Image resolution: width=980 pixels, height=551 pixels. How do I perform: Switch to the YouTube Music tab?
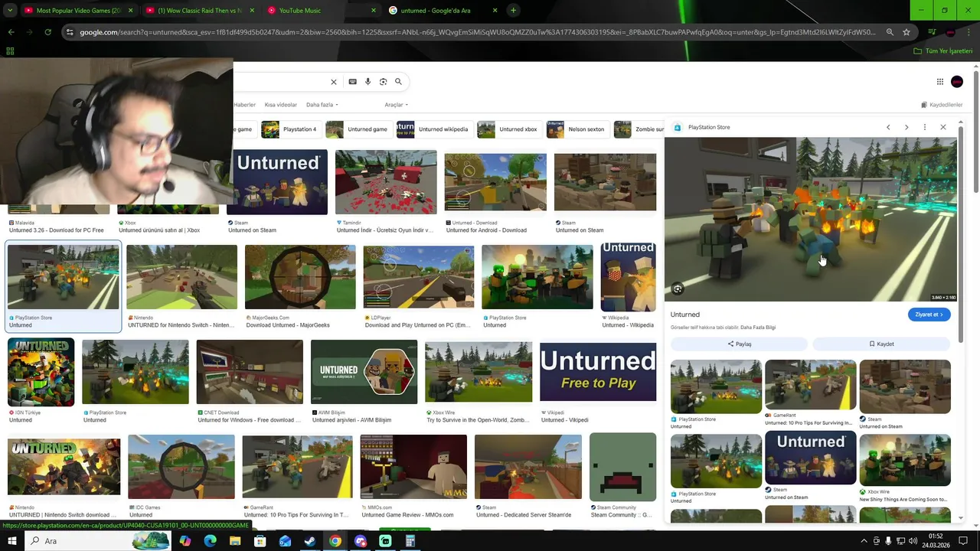coord(322,11)
